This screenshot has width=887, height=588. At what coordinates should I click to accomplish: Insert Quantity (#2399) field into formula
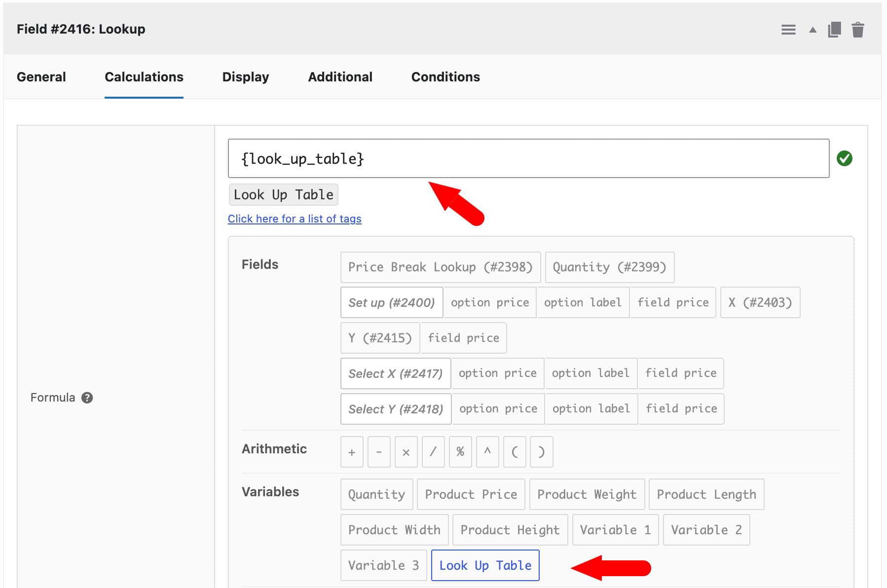[x=610, y=267]
